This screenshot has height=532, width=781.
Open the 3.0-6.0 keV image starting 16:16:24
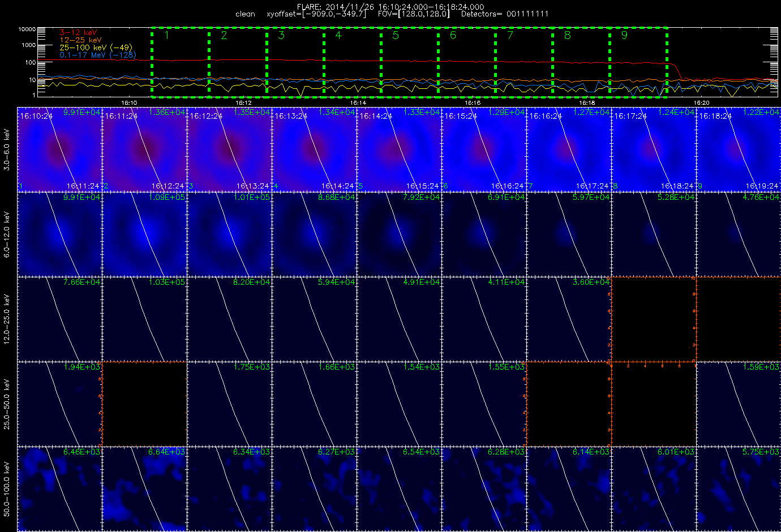point(569,149)
